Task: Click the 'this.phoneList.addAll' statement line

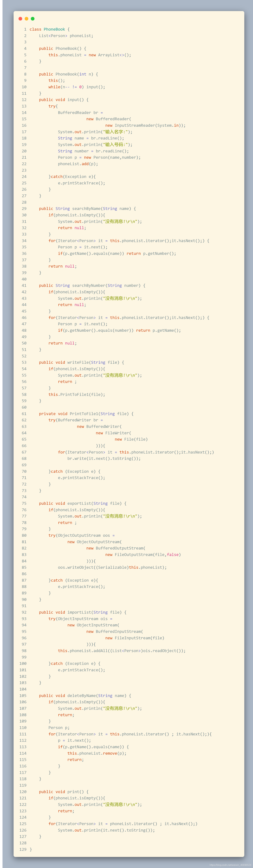Action: coord(122,651)
